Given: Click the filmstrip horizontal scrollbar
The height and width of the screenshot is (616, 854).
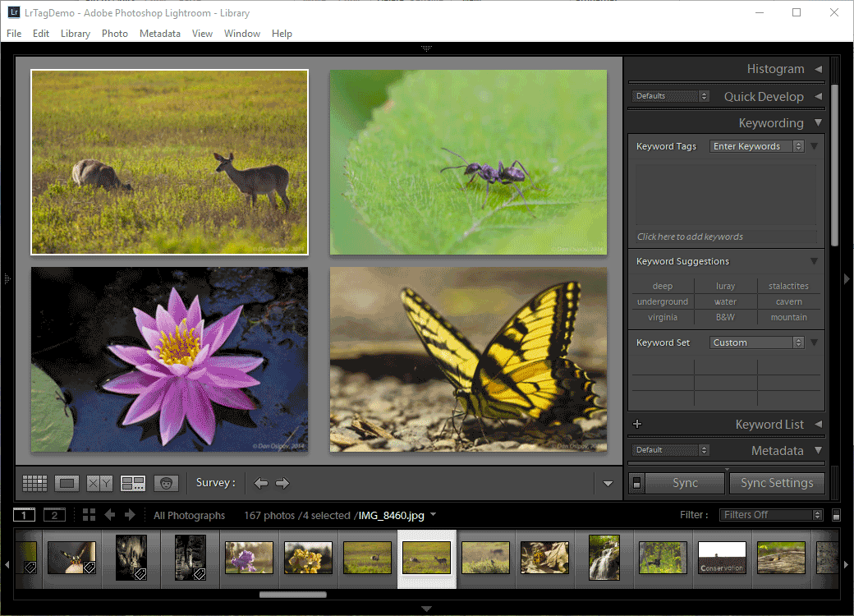Looking at the screenshot, I should [x=293, y=595].
